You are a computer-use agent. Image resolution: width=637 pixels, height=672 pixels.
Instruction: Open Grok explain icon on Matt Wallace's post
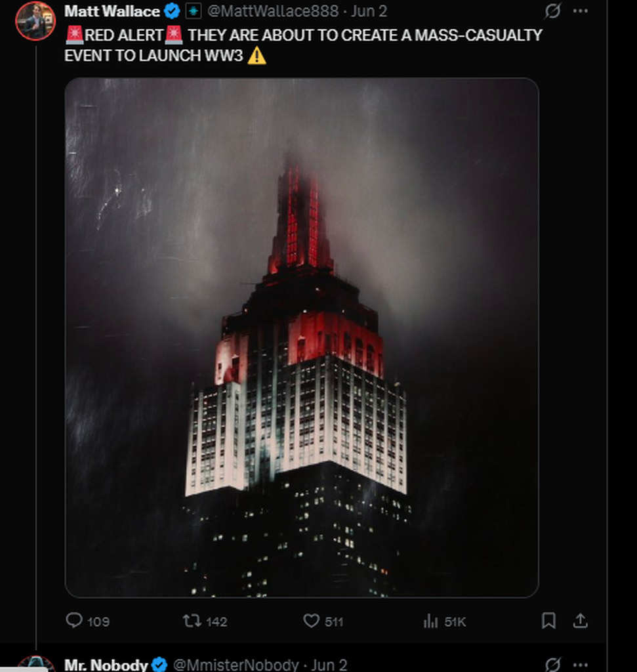click(x=552, y=10)
